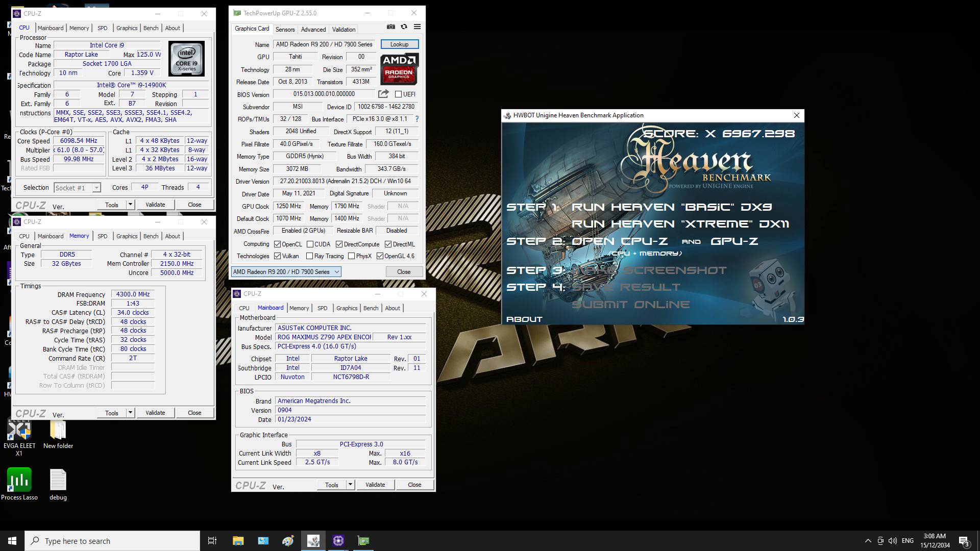
Task: Click the AMD Radeon logo in GPU-Z
Action: 400,69
